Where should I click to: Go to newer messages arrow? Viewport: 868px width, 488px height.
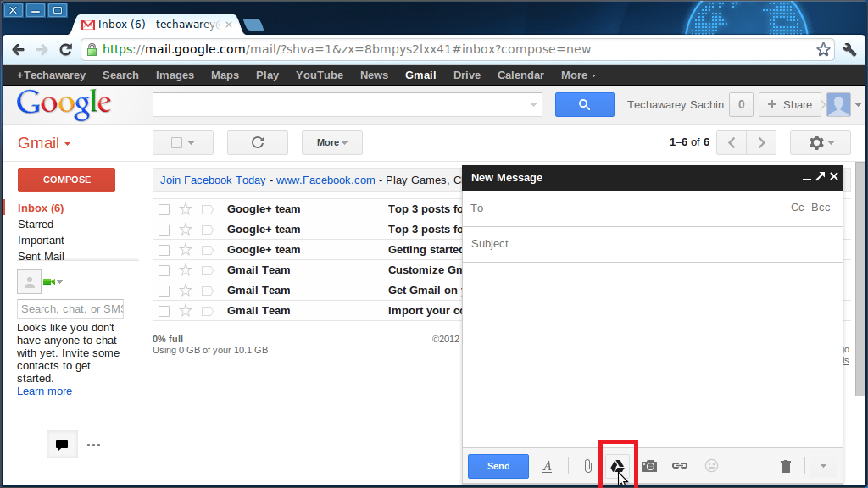point(732,142)
